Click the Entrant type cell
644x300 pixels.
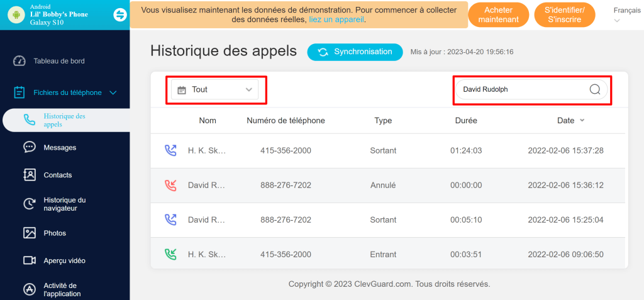(x=383, y=254)
